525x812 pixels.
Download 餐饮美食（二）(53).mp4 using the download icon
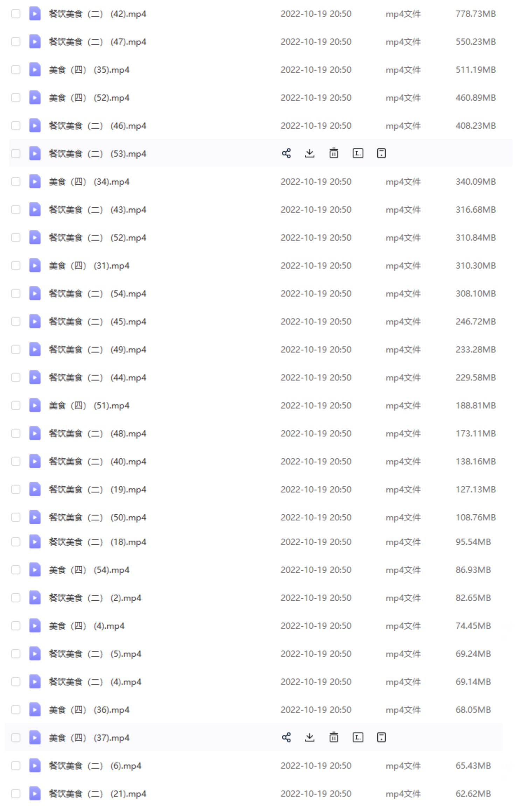[x=309, y=153]
